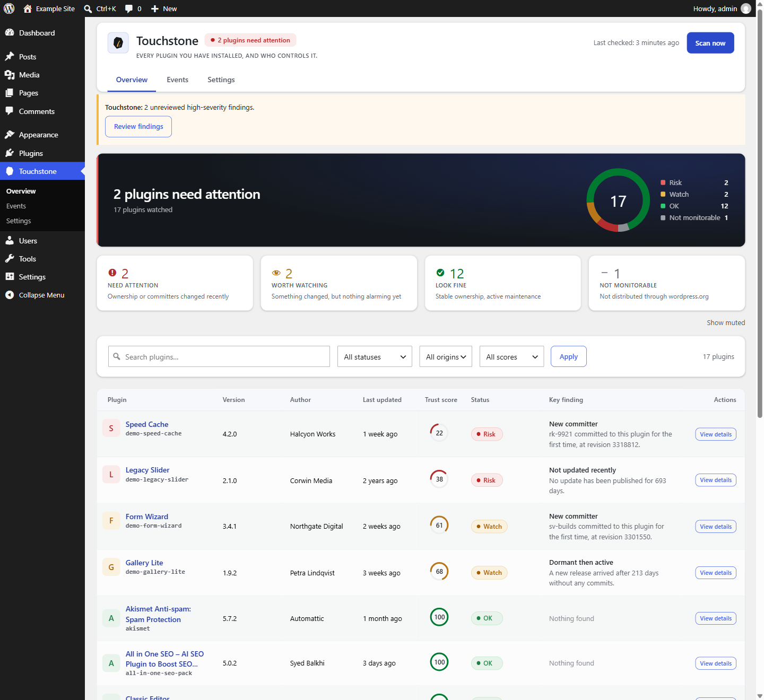
Task: Open the comments bubble in admin bar
Action: pyautogui.click(x=129, y=9)
